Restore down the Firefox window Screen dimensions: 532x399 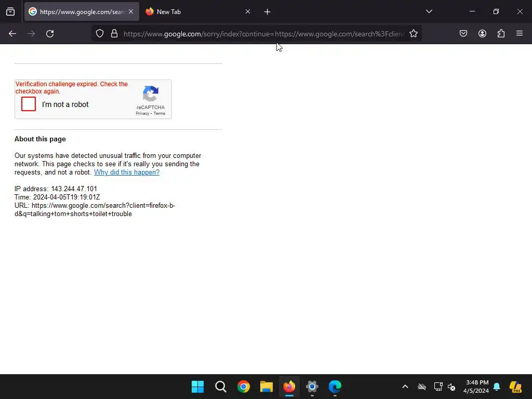click(496, 11)
